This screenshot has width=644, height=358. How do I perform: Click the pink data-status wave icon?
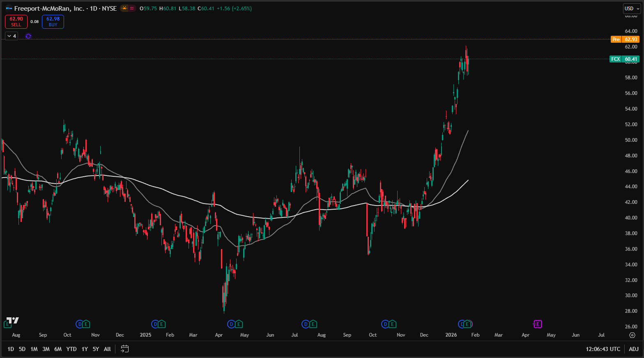click(132, 8)
